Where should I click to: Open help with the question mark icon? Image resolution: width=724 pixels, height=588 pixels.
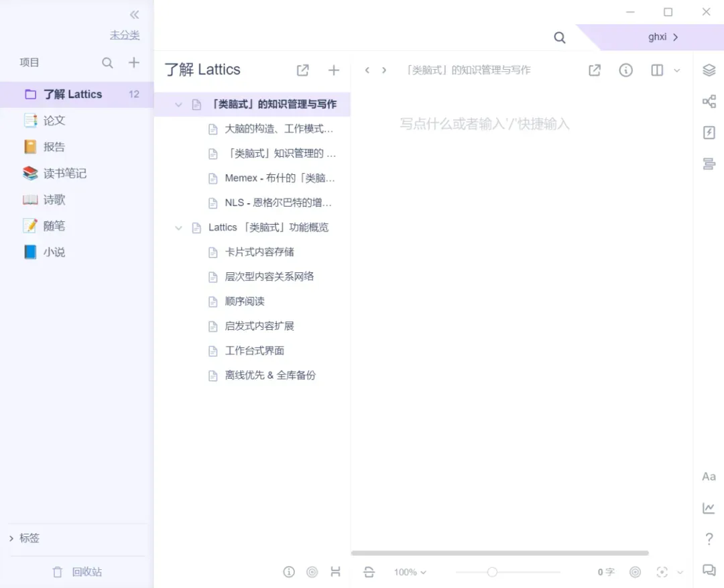pyautogui.click(x=709, y=539)
